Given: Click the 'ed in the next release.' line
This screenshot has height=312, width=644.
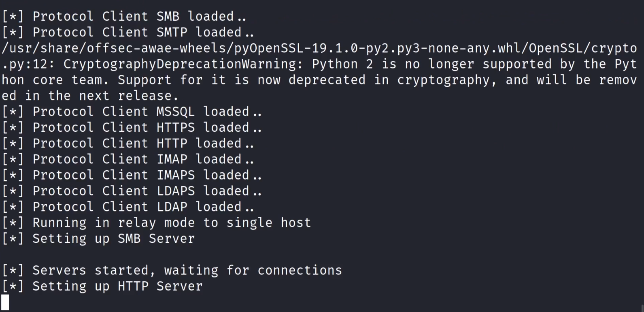Looking at the screenshot, I should [x=90, y=96].
